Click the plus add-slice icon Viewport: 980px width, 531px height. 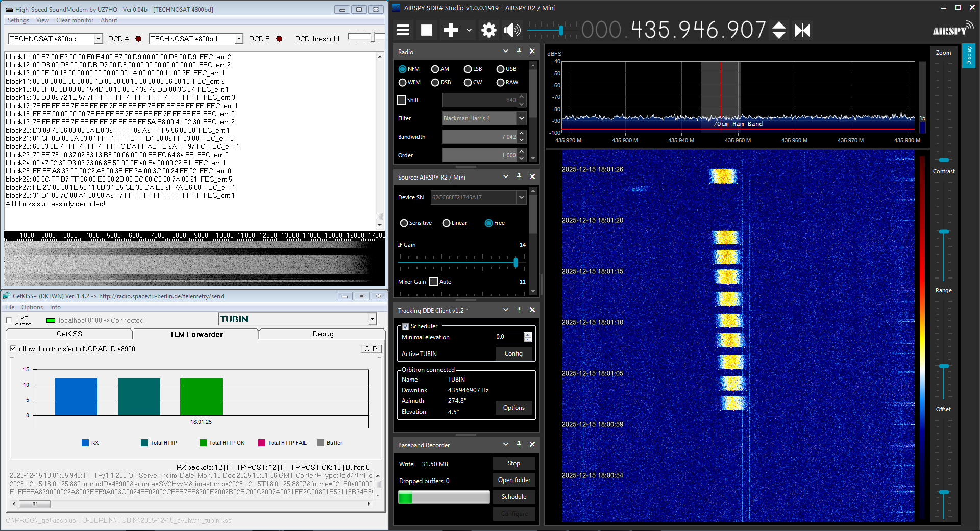click(451, 30)
